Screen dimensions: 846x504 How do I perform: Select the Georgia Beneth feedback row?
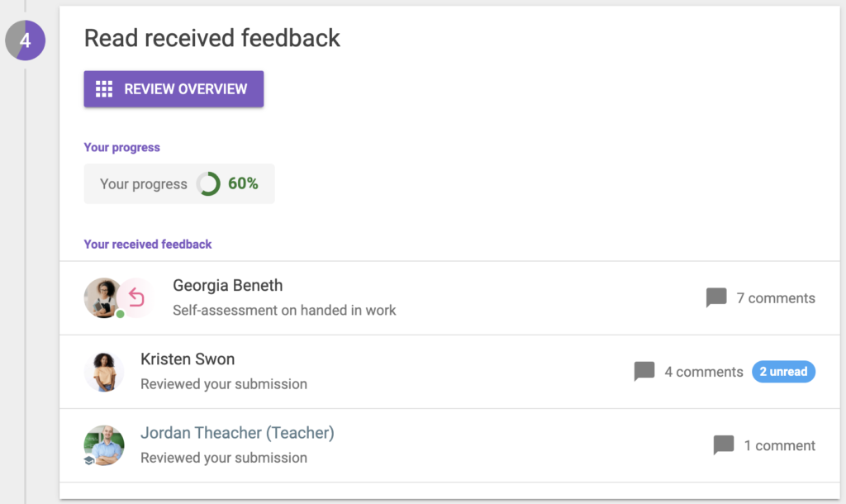coord(449,298)
